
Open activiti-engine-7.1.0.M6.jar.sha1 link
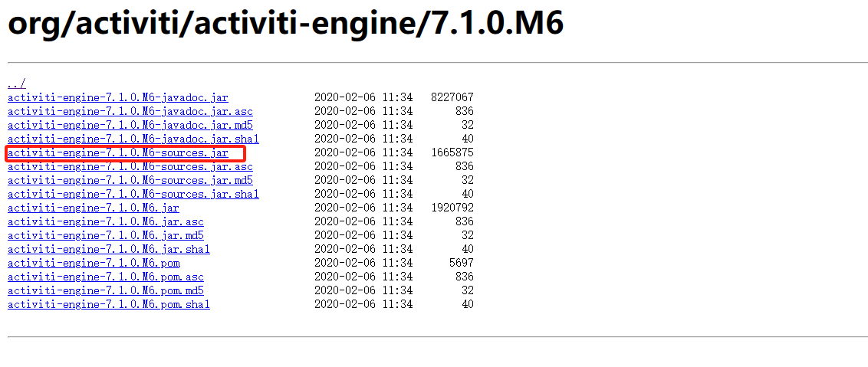tap(109, 249)
